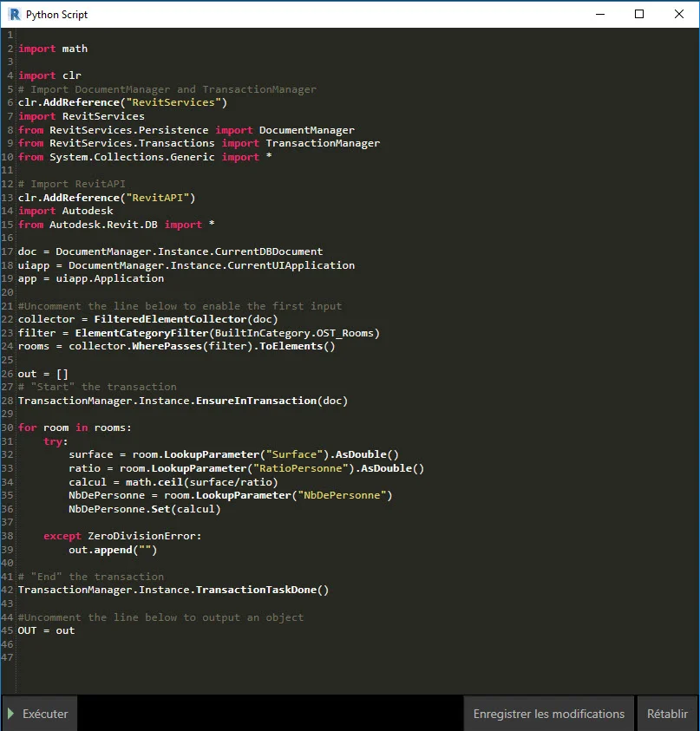Click 'BuiltInCategory.OST_Rooms' on line 23
700x731 pixels.
click(294, 333)
